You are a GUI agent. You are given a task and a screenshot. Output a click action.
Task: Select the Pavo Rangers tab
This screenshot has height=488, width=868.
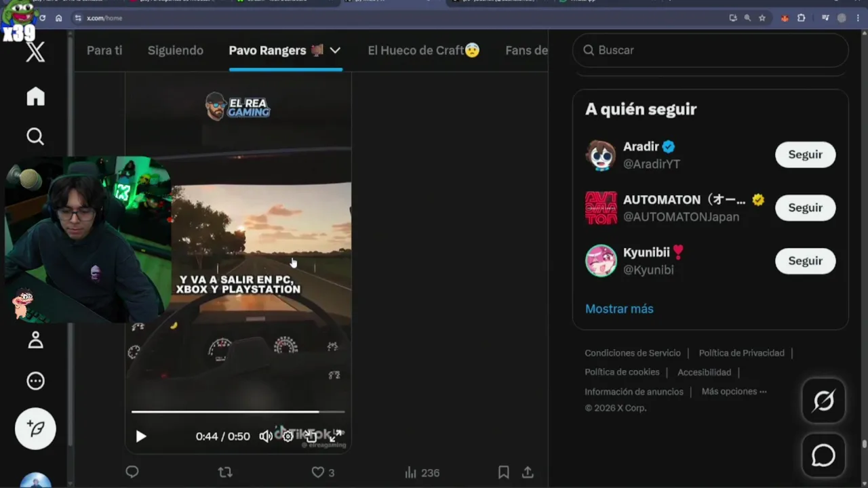(x=277, y=50)
